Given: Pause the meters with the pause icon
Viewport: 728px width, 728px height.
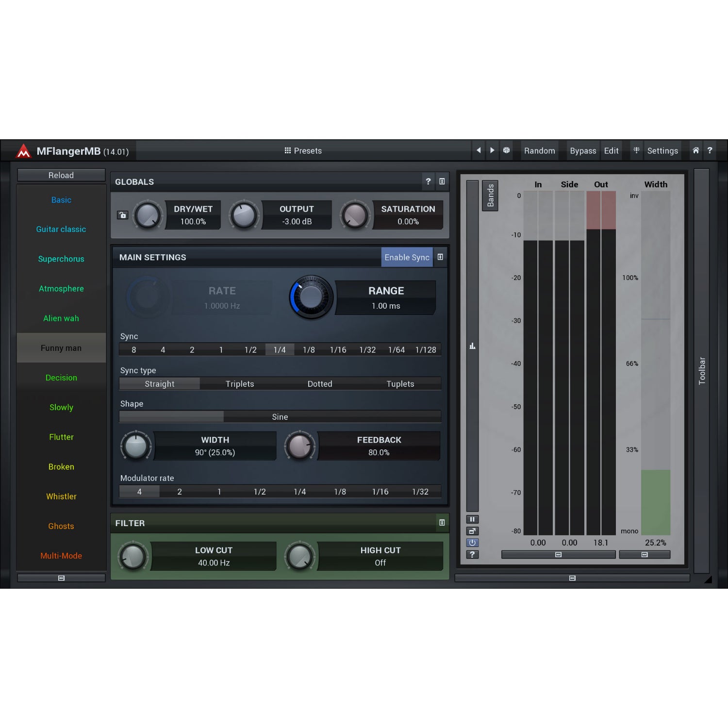Looking at the screenshot, I should 472,519.
